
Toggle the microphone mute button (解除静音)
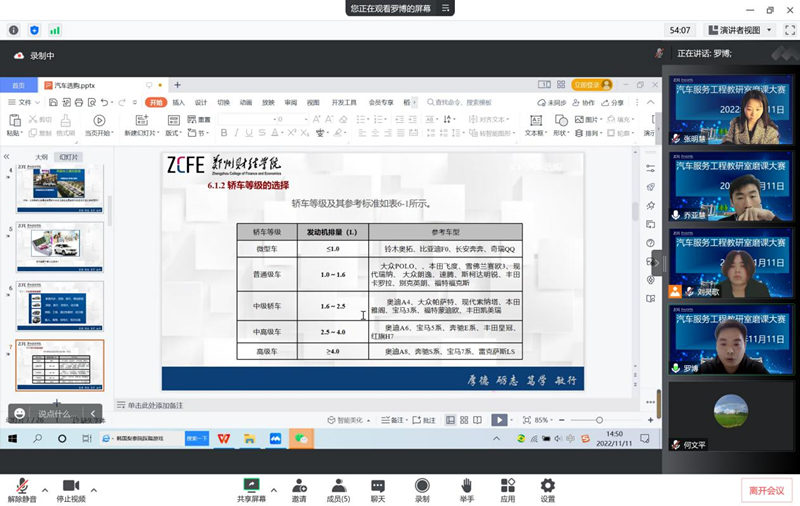[21, 485]
